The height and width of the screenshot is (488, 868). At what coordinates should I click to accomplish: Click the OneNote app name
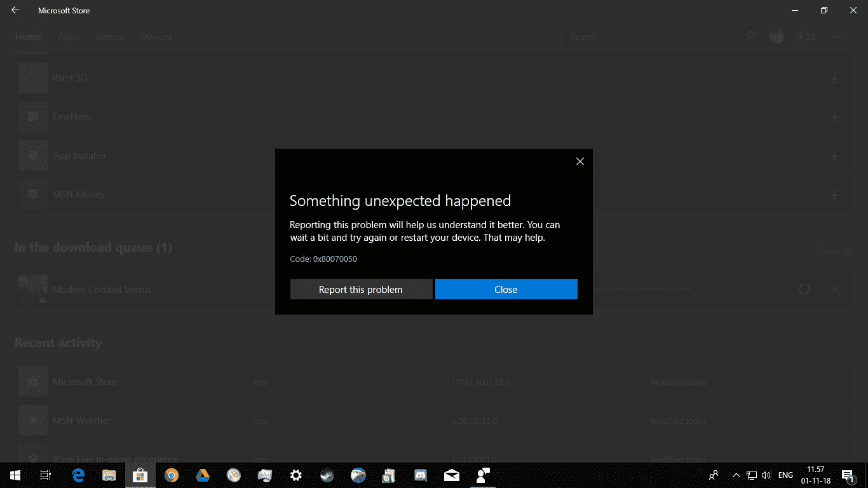(x=72, y=117)
